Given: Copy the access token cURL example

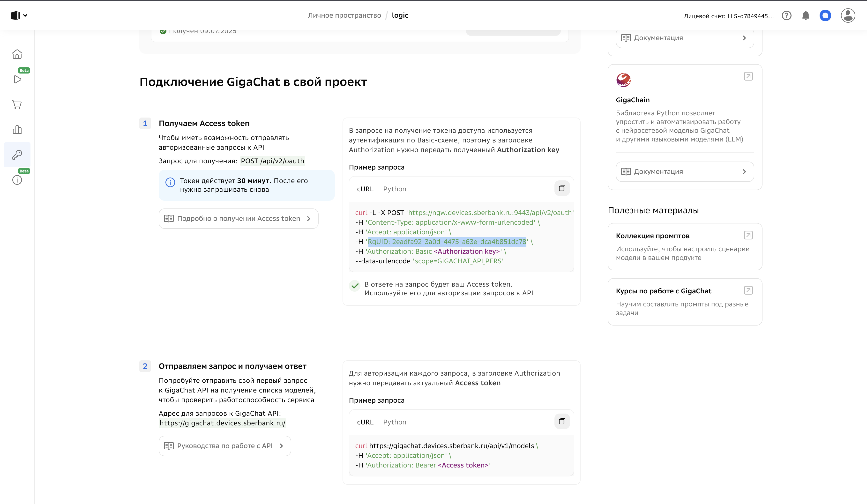Looking at the screenshot, I should click(562, 188).
